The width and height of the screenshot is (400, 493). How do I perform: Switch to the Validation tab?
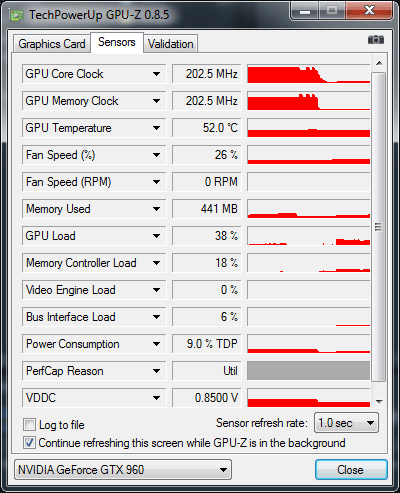click(171, 44)
